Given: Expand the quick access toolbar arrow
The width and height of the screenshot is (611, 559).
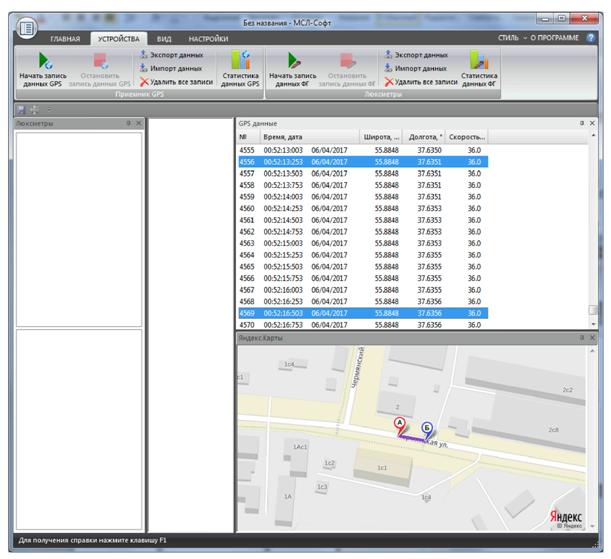Looking at the screenshot, I should click(x=49, y=108).
